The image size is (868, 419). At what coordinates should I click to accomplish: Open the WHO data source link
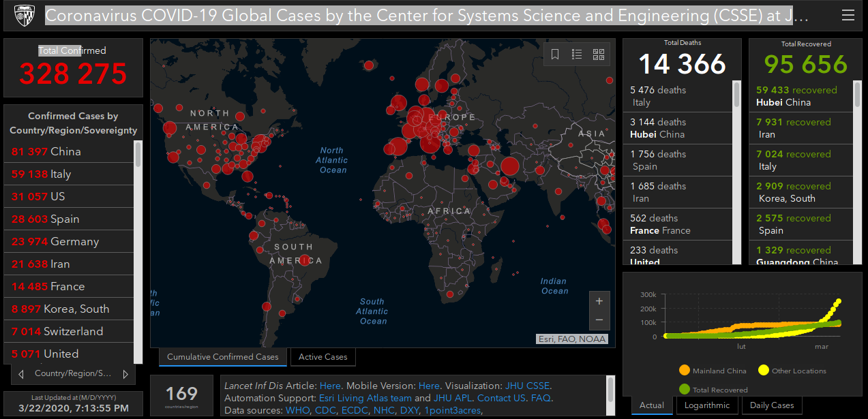click(297, 410)
